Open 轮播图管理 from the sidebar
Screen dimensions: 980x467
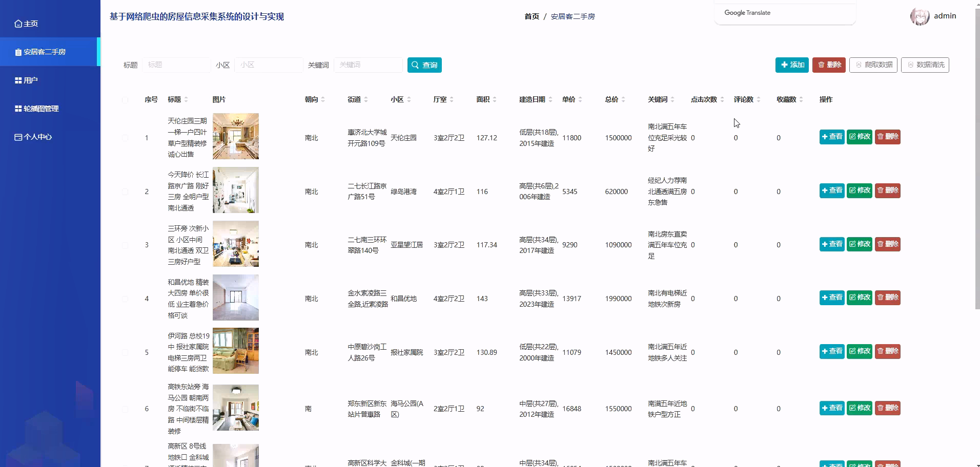click(x=36, y=109)
